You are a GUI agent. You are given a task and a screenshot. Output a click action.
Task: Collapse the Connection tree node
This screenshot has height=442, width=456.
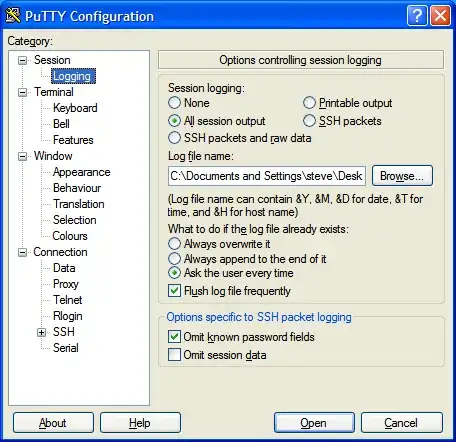point(22,252)
